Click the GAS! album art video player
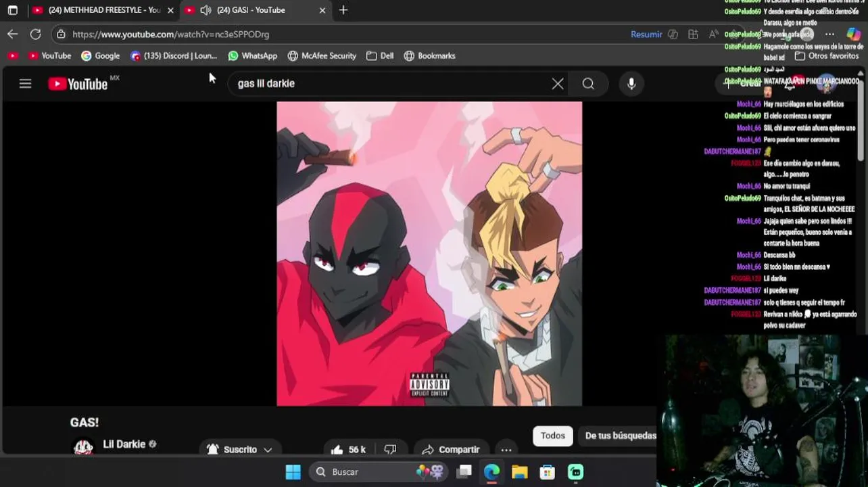 pyautogui.click(x=429, y=254)
